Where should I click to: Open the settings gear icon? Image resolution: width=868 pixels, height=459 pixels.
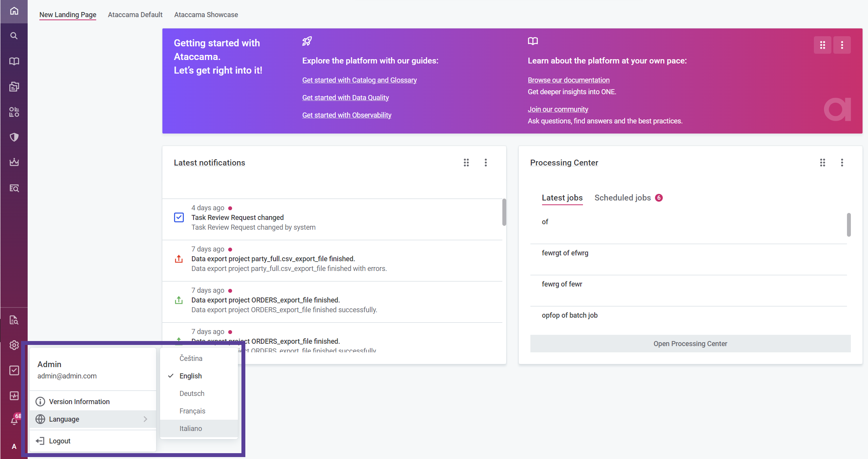point(14,345)
